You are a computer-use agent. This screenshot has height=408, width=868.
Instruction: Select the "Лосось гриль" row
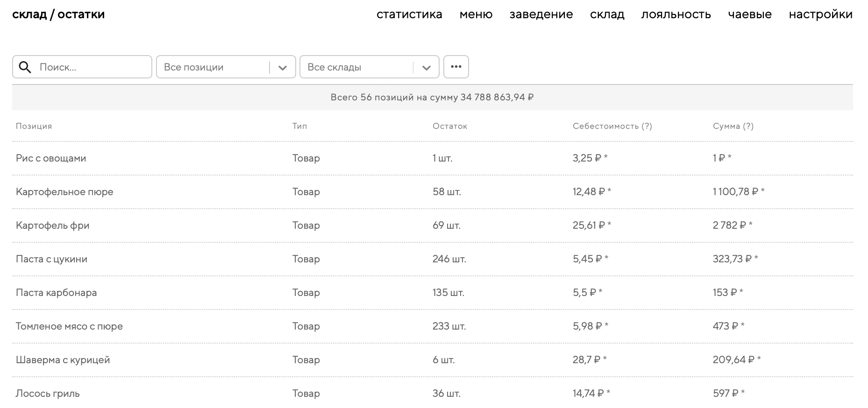tap(48, 394)
